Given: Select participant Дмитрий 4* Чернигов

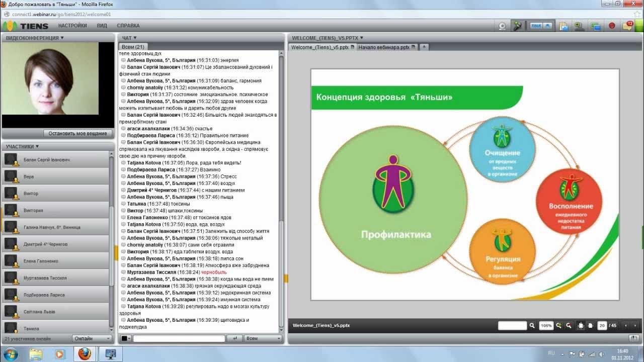Looking at the screenshot, I should [x=55, y=244].
